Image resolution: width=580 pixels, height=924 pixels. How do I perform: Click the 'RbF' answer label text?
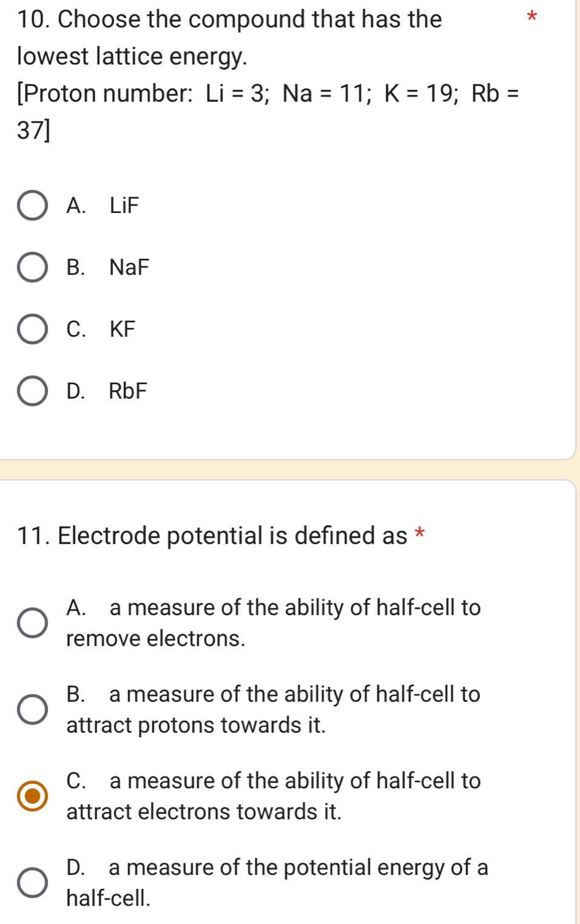pos(128,391)
